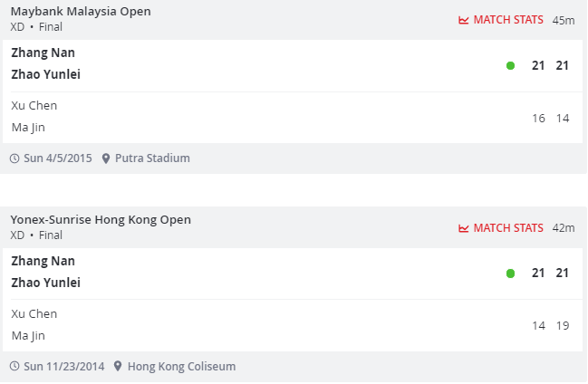Click the 45m match duration label
The height and width of the screenshot is (384, 588).
pyautogui.click(x=564, y=20)
